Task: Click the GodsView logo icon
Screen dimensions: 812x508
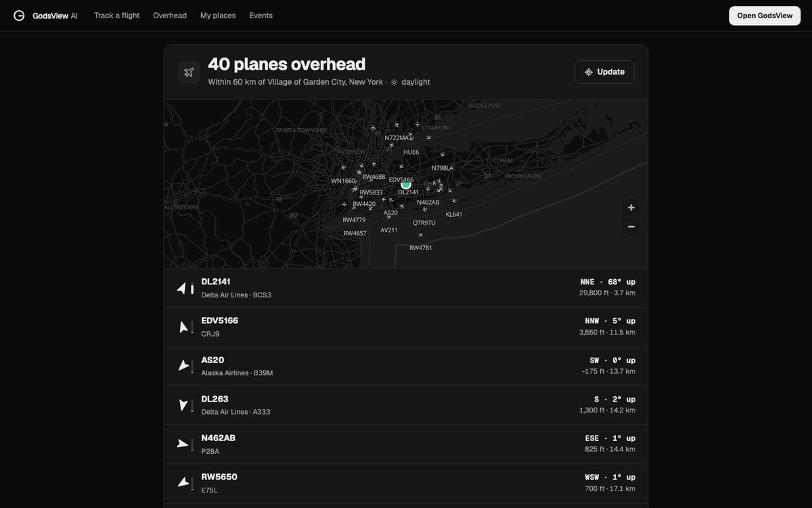Action: pyautogui.click(x=19, y=16)
